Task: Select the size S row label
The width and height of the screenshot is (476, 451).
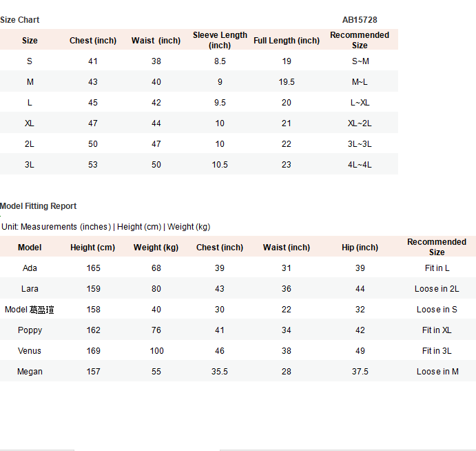Action: coord(30,61)
